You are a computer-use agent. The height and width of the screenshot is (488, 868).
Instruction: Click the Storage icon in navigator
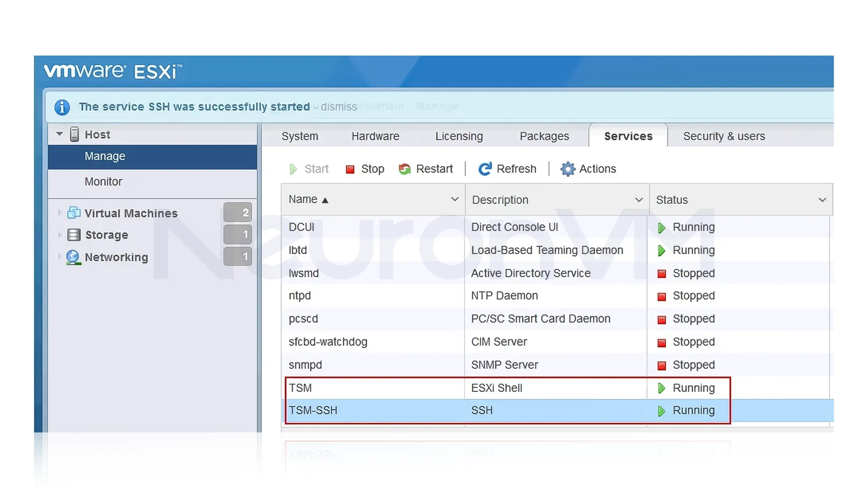(74, 235)
